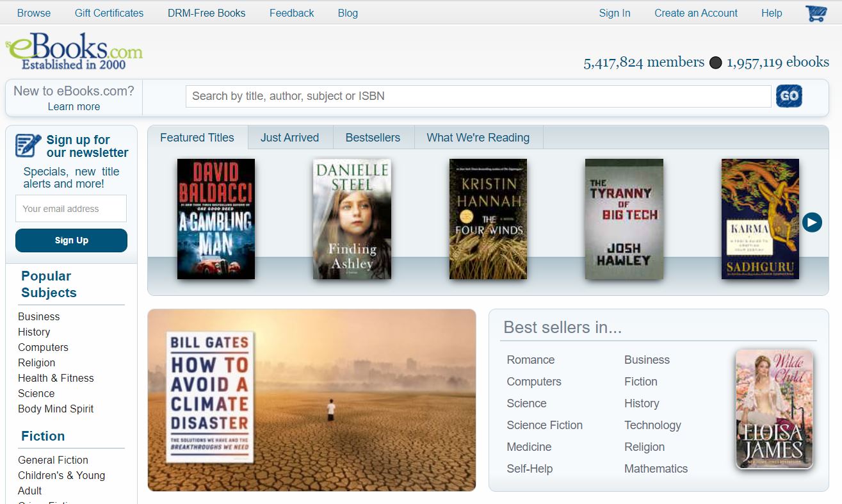Select the Featured Titles tab

[197, 137]
